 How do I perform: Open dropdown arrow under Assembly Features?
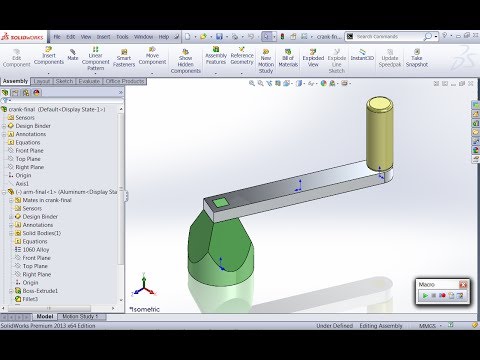[216, 74]
